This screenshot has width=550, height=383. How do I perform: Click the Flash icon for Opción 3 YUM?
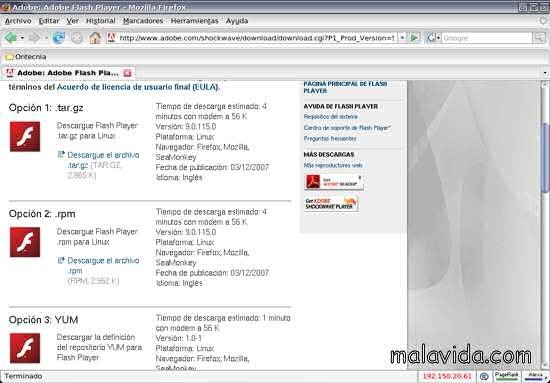25,348
